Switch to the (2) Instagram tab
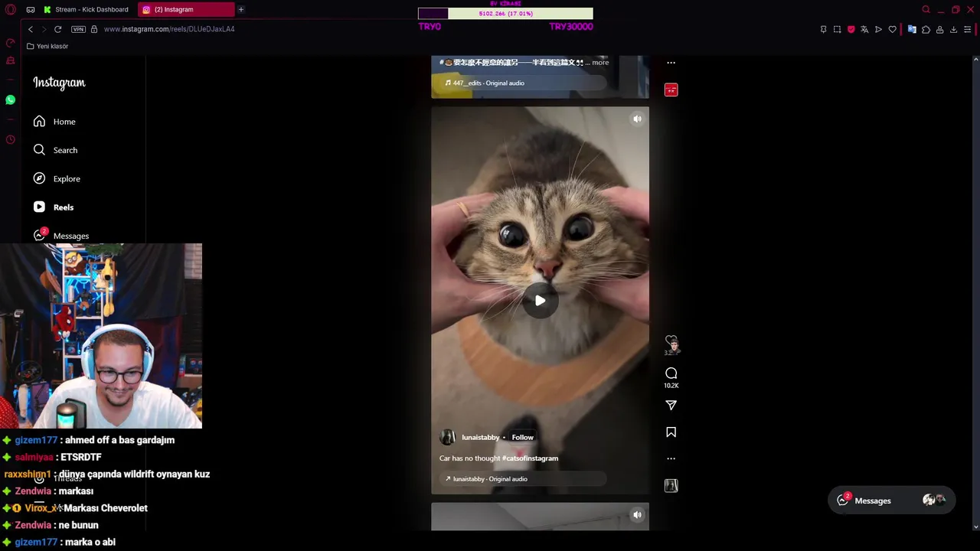Image resolution: width=980 pixels, height=551 pixels. click(186, 9)
